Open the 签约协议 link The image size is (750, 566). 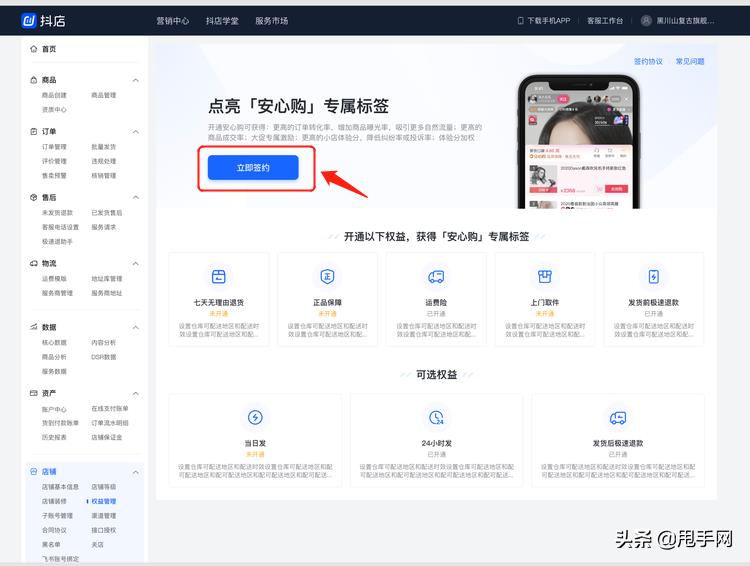[648, 61]
